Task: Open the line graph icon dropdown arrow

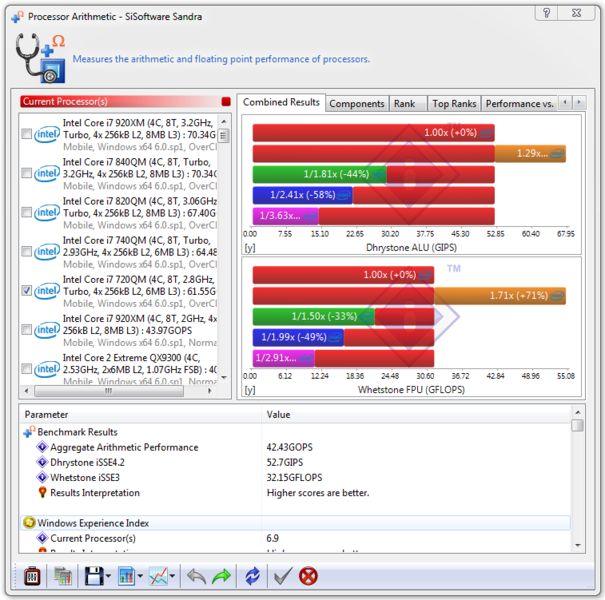Action: 172,576
